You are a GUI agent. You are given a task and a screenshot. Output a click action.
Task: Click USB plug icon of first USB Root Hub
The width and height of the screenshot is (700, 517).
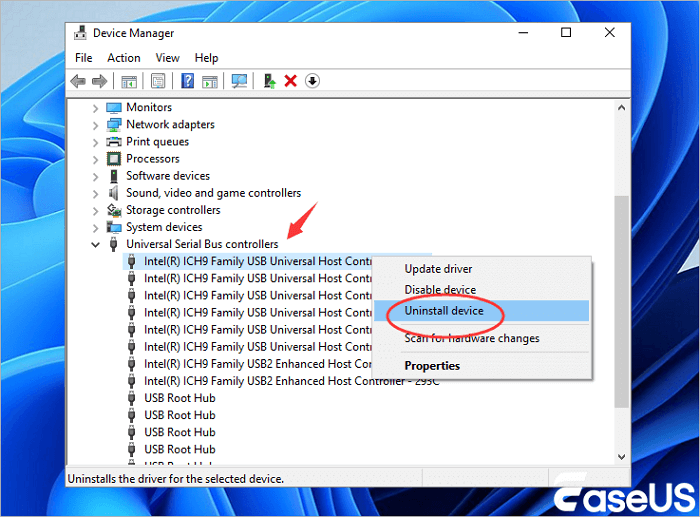coord(131,398)
